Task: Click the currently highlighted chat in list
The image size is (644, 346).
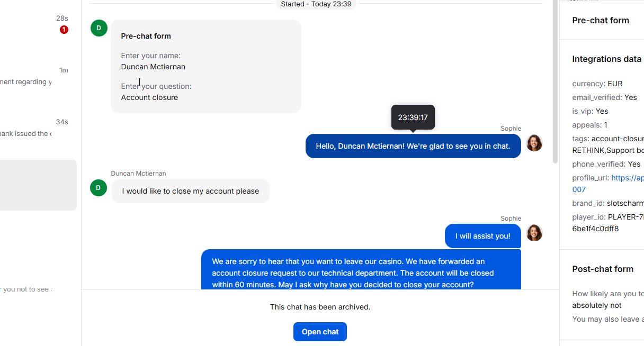Action: [x=37, y=185]
